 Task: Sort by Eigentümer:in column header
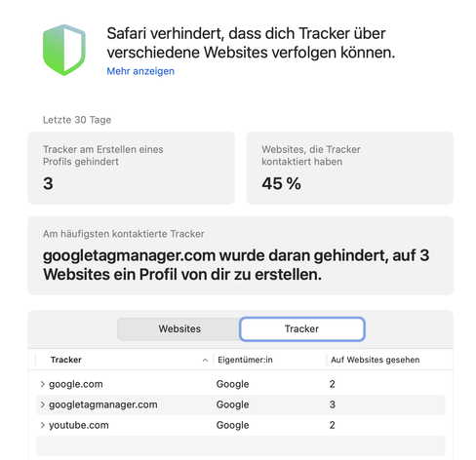click(245, 360)
